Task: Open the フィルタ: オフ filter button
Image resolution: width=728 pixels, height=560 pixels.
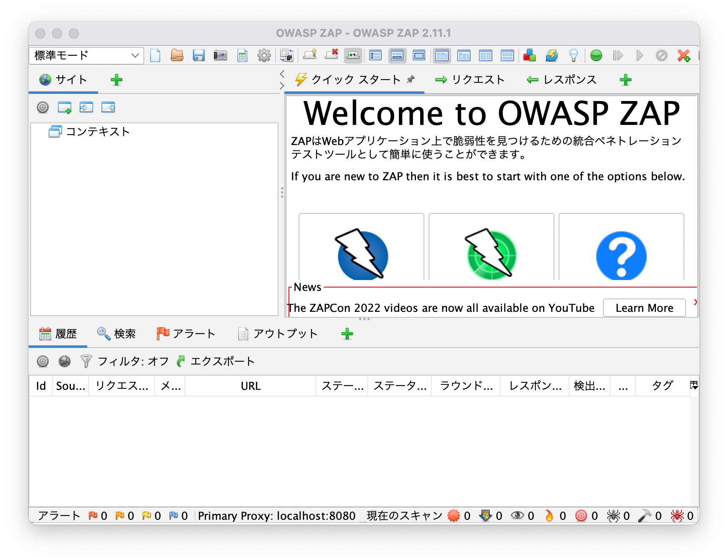Action: (125, 361)
